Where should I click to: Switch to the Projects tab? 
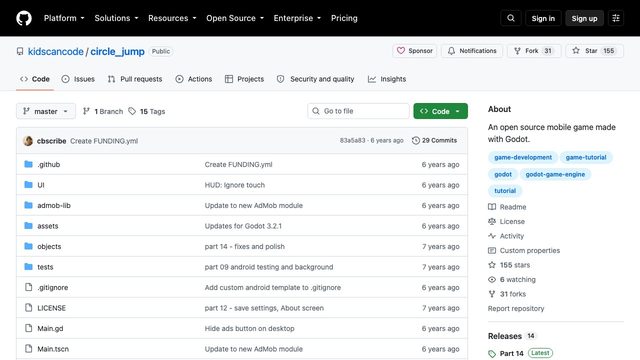[244, 79]
